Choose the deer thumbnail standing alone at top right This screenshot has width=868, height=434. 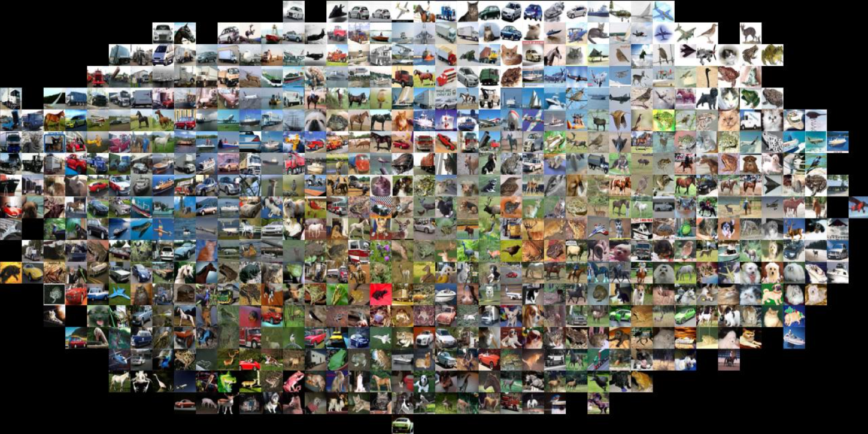click(750, 33)
